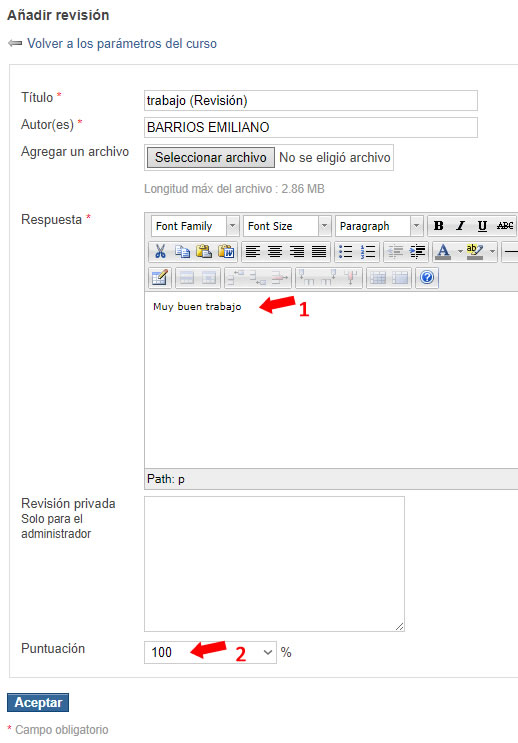Open the Font Family dropdown
The width and height of the screenshot is (518, 743).
tap(195, 226)
